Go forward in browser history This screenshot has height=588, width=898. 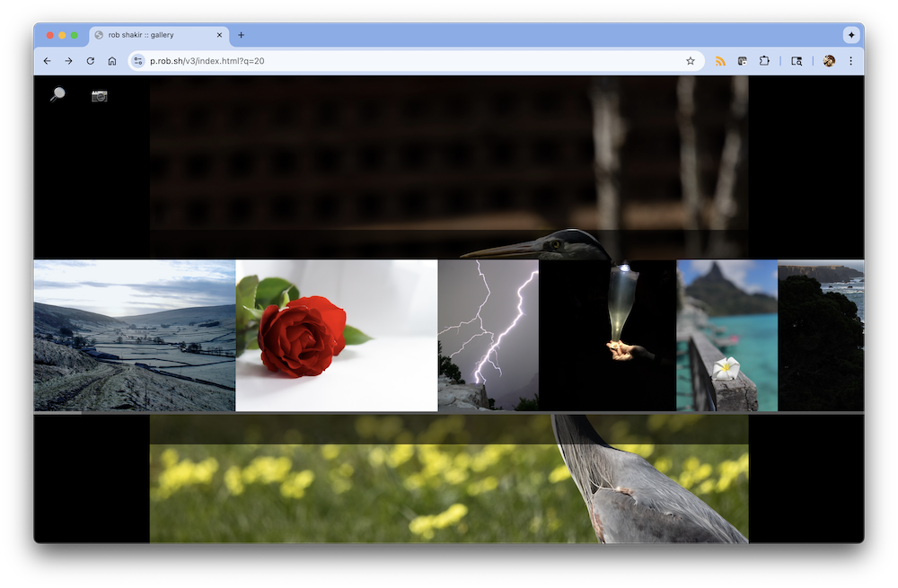point(69,61)
